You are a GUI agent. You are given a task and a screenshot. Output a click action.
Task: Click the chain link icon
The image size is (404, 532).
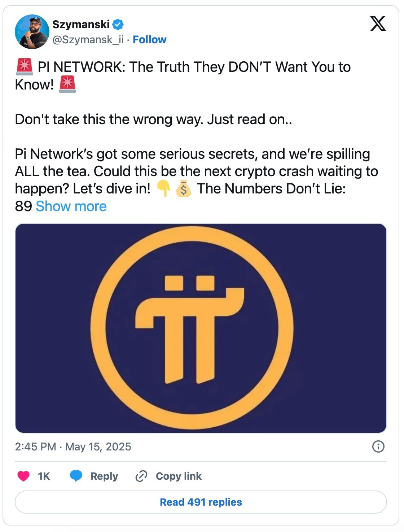pos(141,476)
